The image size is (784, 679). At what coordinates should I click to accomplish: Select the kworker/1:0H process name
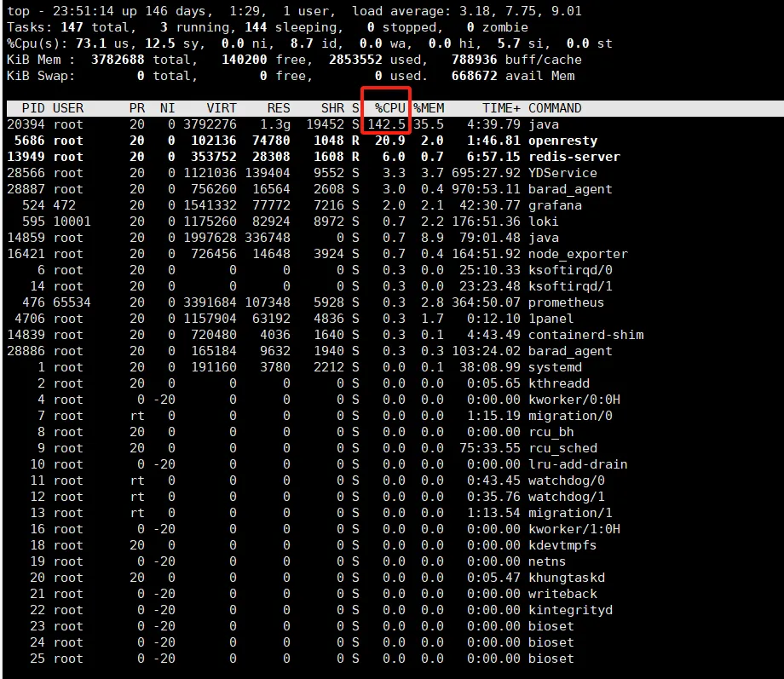tap(574, 528)
